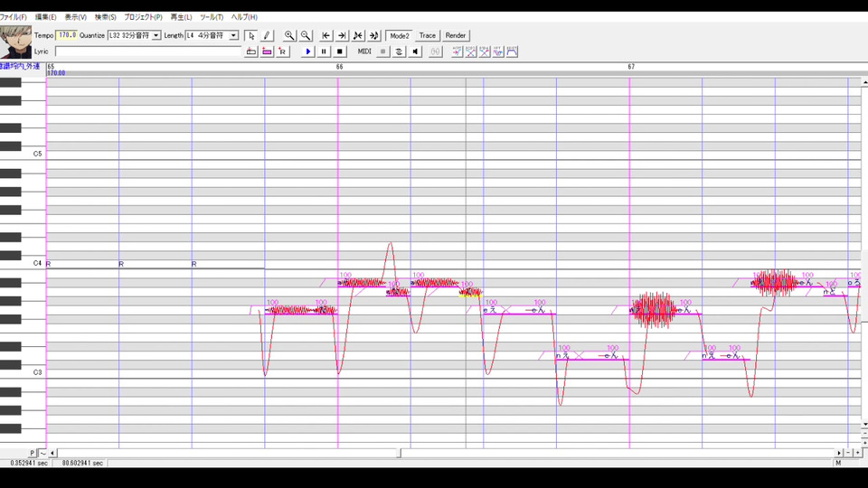Viewport: 868px width, 488px height.
Task: Open the 編集(E) menu
Action: [45, 17]
